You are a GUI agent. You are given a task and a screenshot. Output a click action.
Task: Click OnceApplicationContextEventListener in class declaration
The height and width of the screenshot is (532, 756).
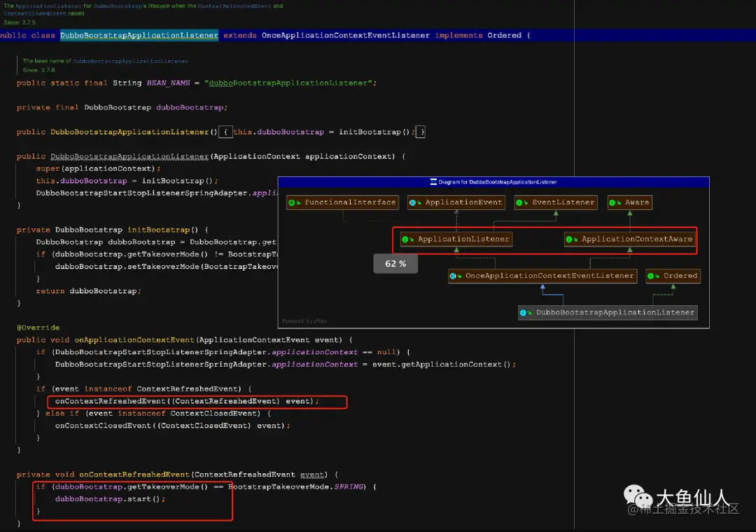tap(345, 35)
